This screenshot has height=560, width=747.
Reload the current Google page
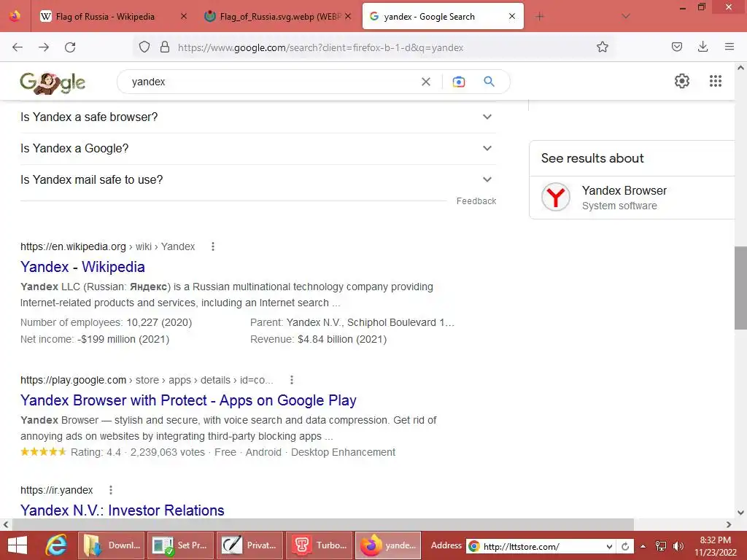click(x=70, y=47)
